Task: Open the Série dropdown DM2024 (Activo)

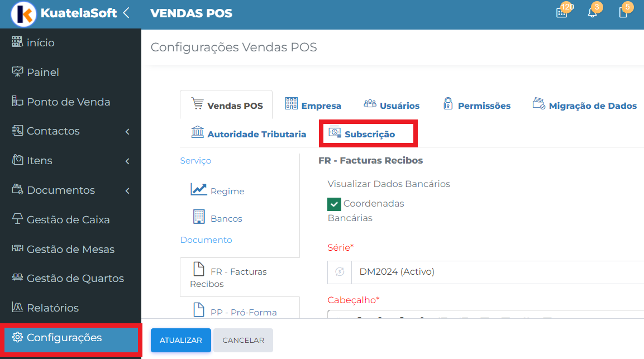Action: coord(498,272)
